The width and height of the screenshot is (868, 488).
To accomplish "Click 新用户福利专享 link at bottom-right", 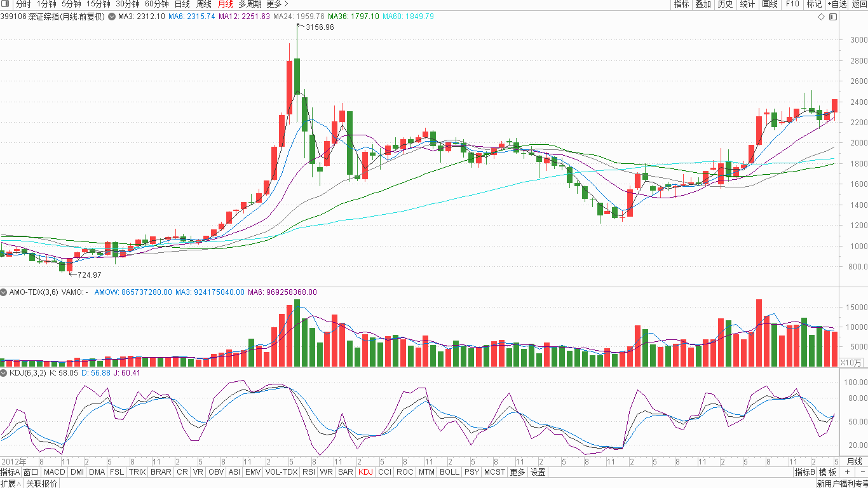I will coord(842,484).
